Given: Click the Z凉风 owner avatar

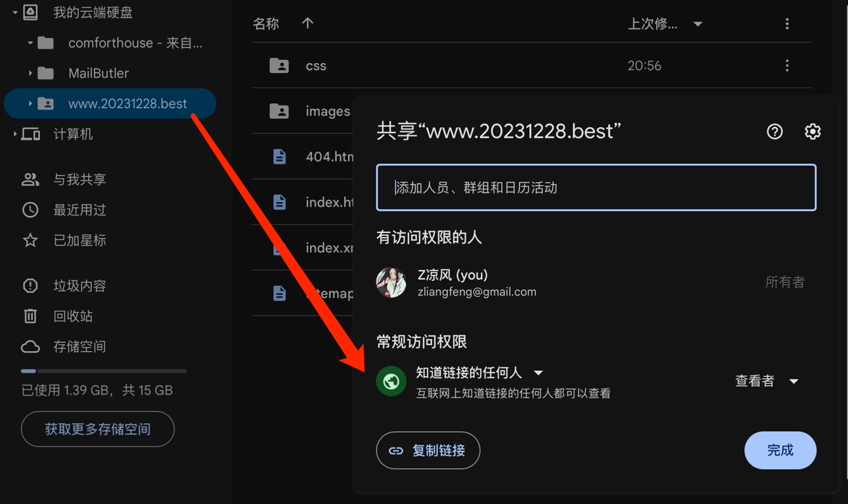Looking at the screenshot, I should pyautogui.click(x=391, y=283).
